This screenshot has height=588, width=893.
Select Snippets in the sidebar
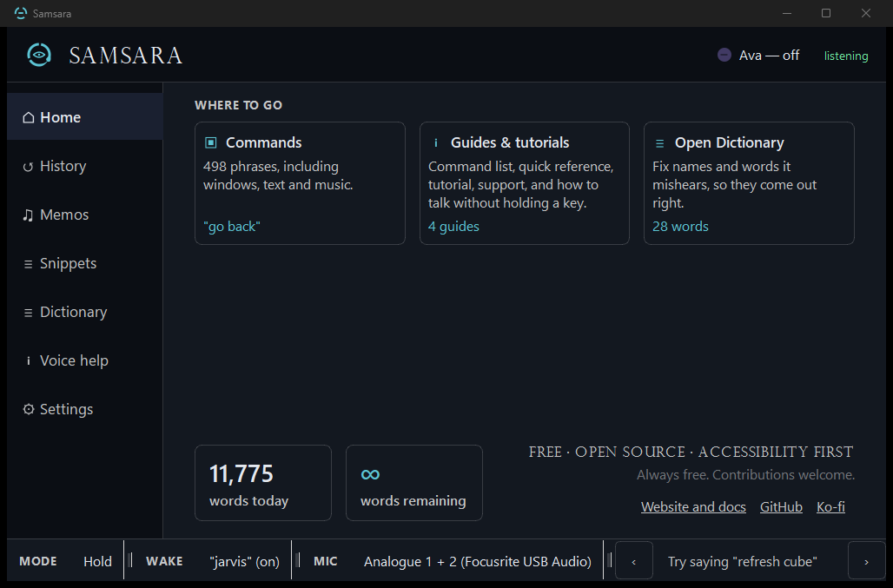point(85,263)
